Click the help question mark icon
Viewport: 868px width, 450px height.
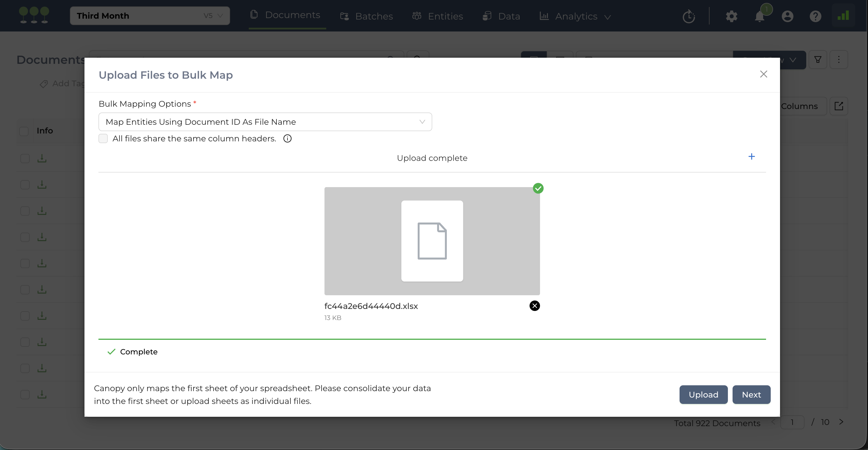pyautogui.click(x=815, y=16)
